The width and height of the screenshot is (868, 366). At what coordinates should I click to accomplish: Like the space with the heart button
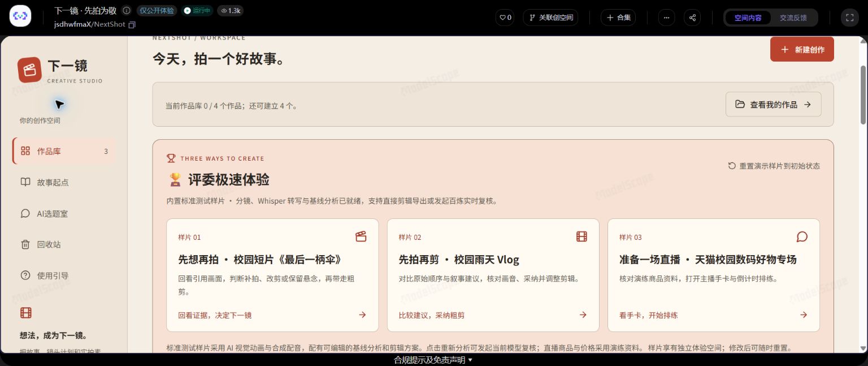pos(505,18)
